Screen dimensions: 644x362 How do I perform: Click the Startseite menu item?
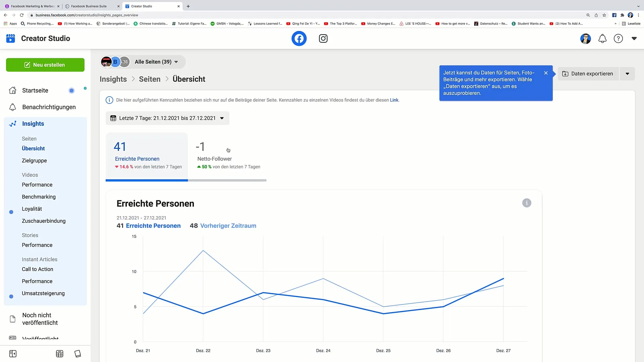[x=35, y=90]
